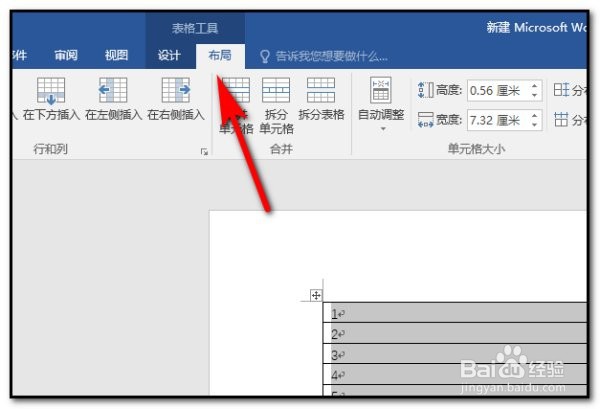The image size is (600, 409).
Task: Click the Insert Left (在左侧插入) icon
Action: [x=113, y=90]
